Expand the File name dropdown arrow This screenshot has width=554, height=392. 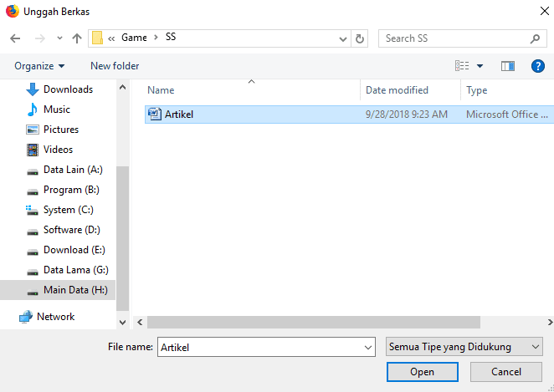[x=368, y=348]
